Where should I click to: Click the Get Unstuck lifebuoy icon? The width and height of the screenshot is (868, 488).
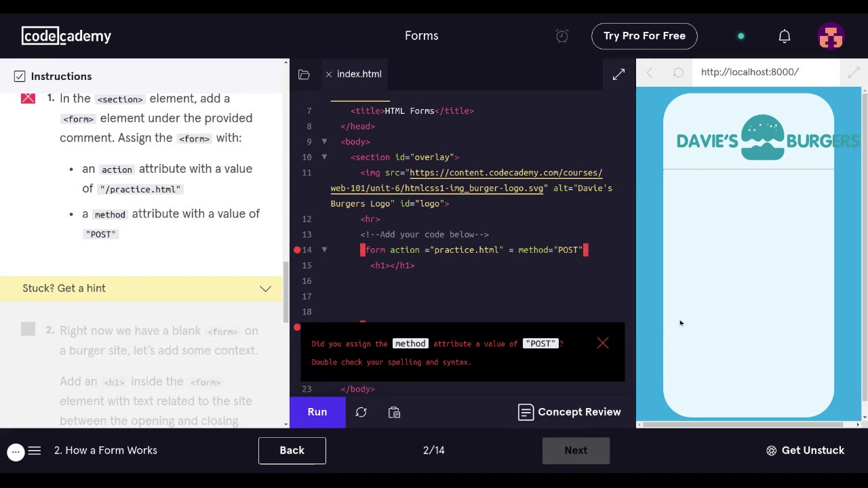coord(771,451)
